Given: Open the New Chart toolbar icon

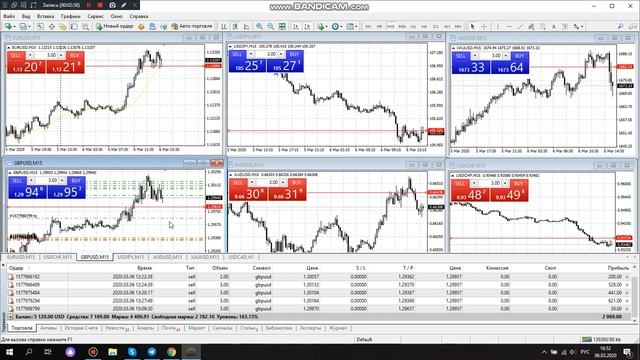Looking at the screenshot, I should (8, 27).
